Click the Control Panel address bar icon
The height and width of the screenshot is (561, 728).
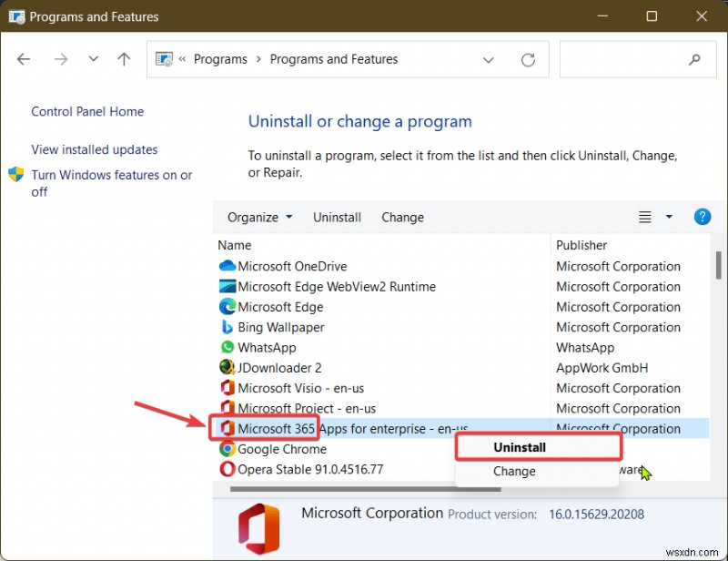[x=164, y=59]
